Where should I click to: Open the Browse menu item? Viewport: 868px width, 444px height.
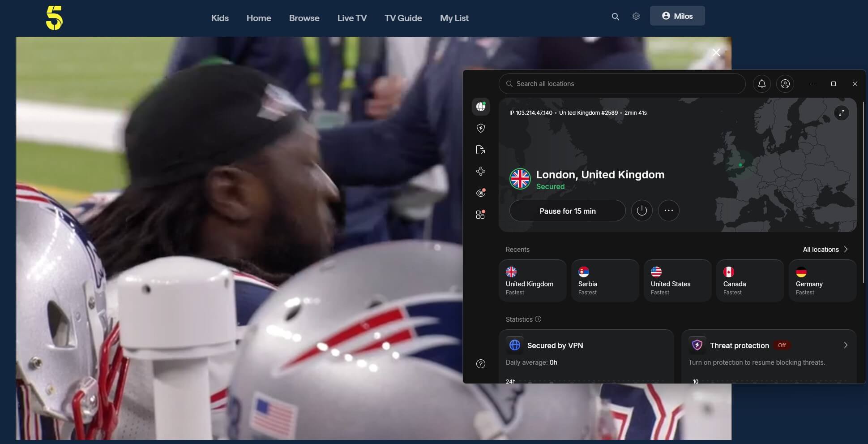click(x=304, y=18)
